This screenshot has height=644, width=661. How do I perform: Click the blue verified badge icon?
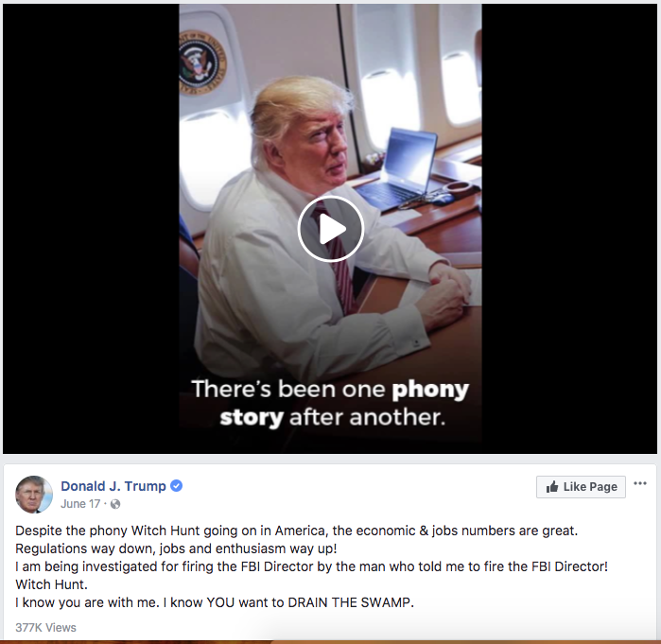(x=176, y=486)
